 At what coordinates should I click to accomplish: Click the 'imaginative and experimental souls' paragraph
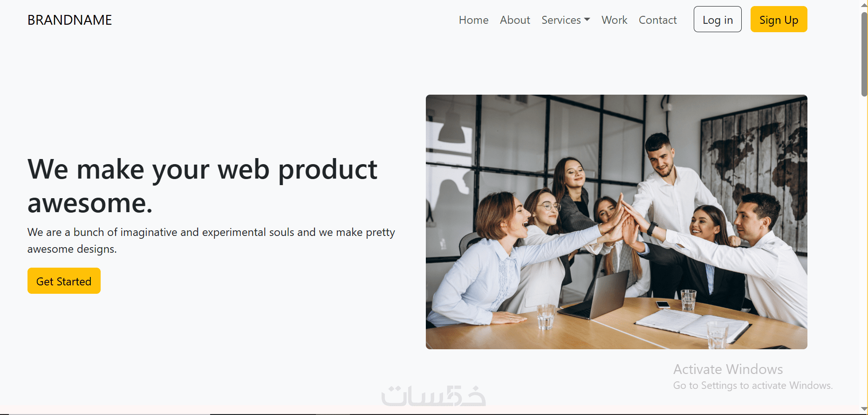[211, 241]
